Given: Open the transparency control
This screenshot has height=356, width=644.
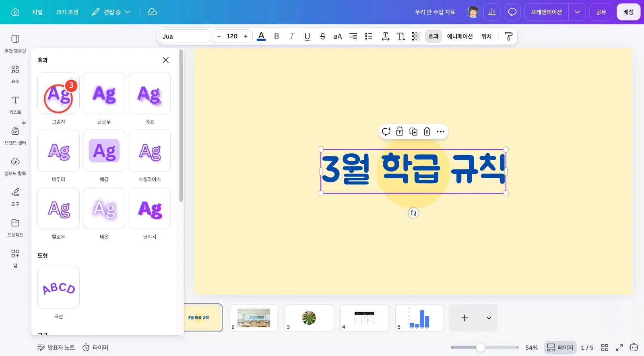Looking at the screenshot, I should click(x=416, y=36).
